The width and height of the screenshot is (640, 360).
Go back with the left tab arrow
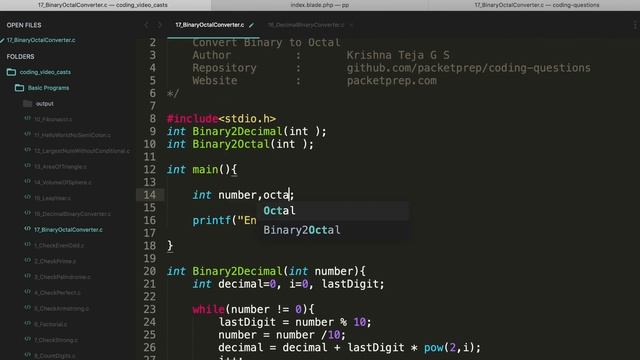pyautogui.click(x=146, y=25)
